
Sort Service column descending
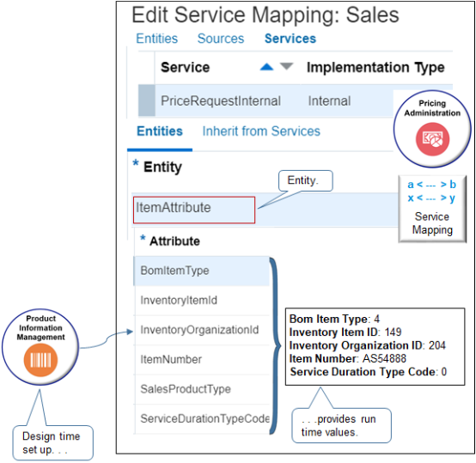[x=286, y=66]
